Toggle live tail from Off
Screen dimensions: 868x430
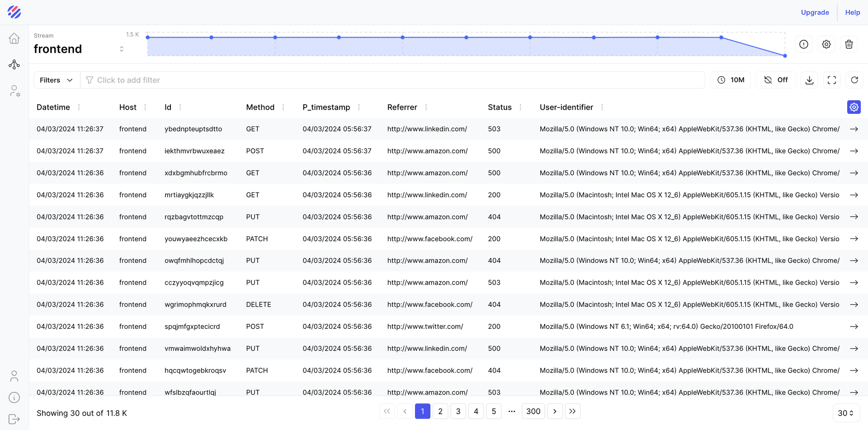[x=776, y=79]
